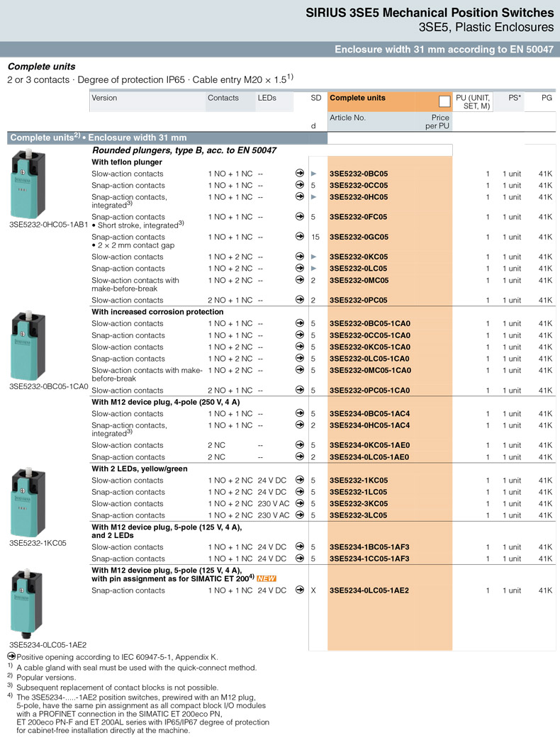Select the 3SE5232-0BC05-1CA0 switch product image

[29, 345]
